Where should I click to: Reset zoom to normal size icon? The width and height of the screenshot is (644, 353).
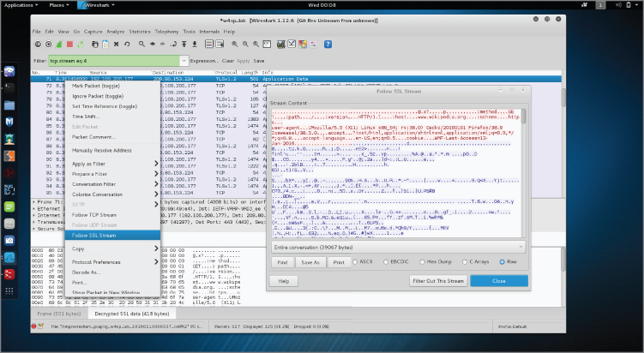click(256, 45)
